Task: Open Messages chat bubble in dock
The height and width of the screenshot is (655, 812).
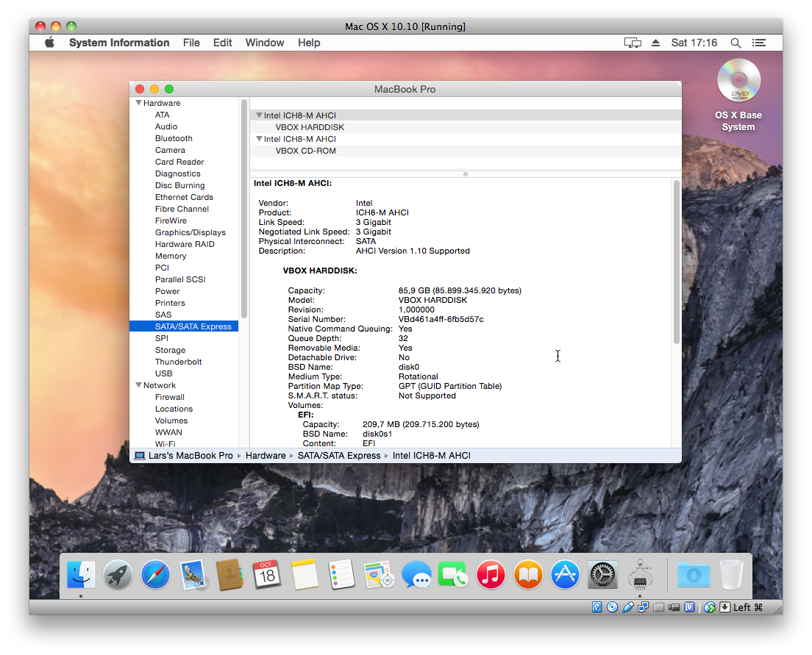Action: [x=416, y=575]
